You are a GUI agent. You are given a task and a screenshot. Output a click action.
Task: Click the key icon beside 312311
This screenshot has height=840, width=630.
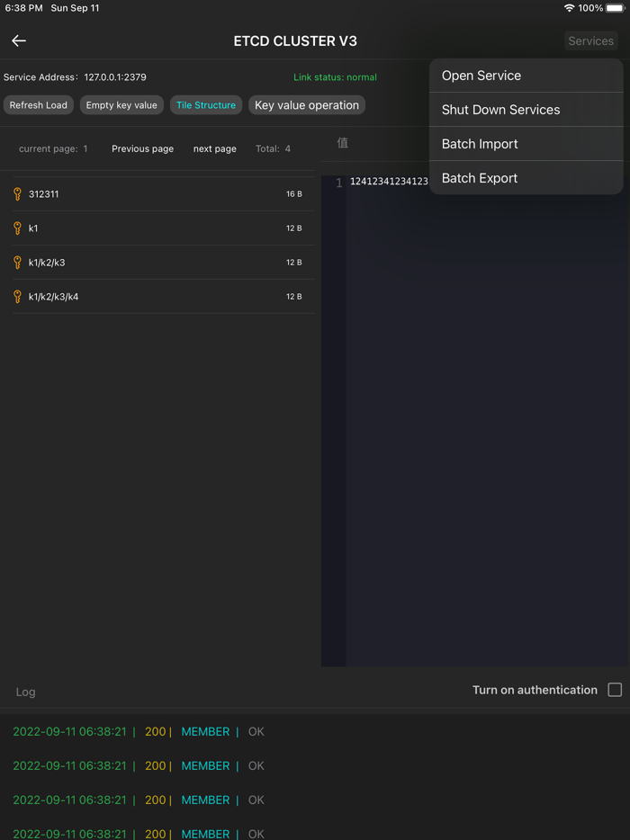click(17, 194)
